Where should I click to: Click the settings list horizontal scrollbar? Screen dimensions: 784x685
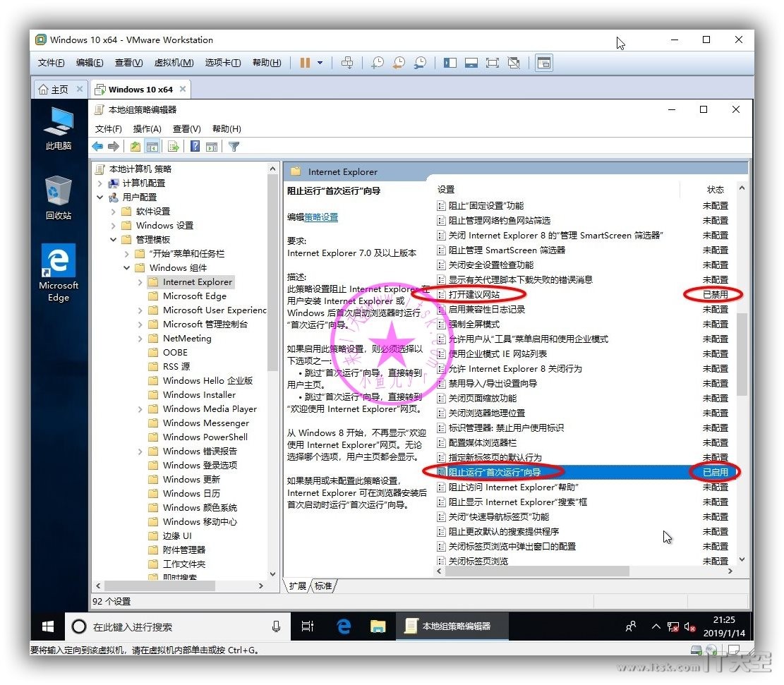538,571
